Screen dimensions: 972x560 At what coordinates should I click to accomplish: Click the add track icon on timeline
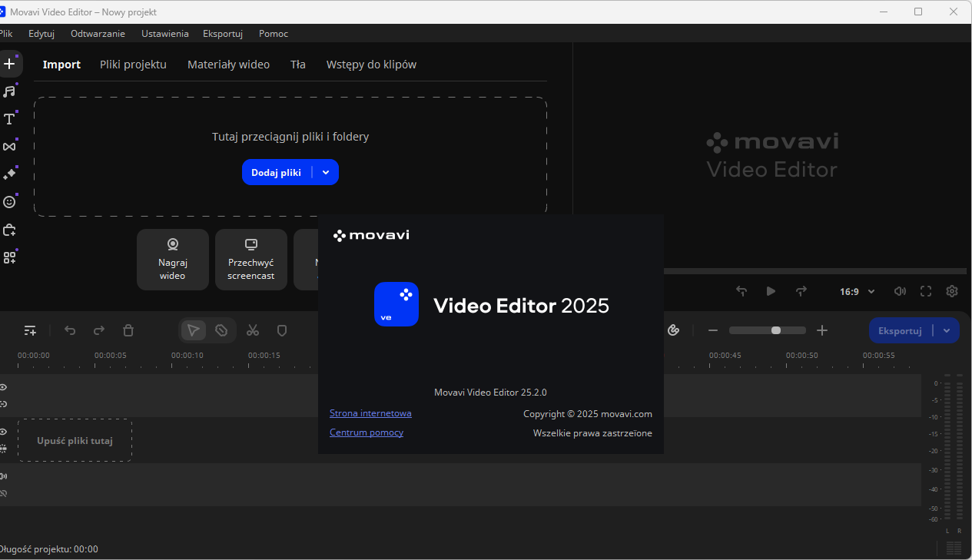click(30, 330)
